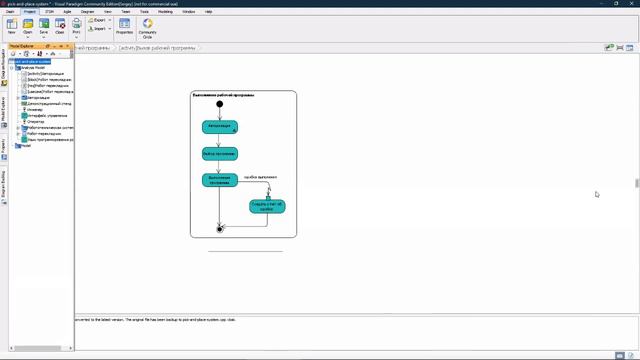This screenshot has width=640, height=360.
Task: Select the Интерфейс управления tree item
Action: click(44, 116)
